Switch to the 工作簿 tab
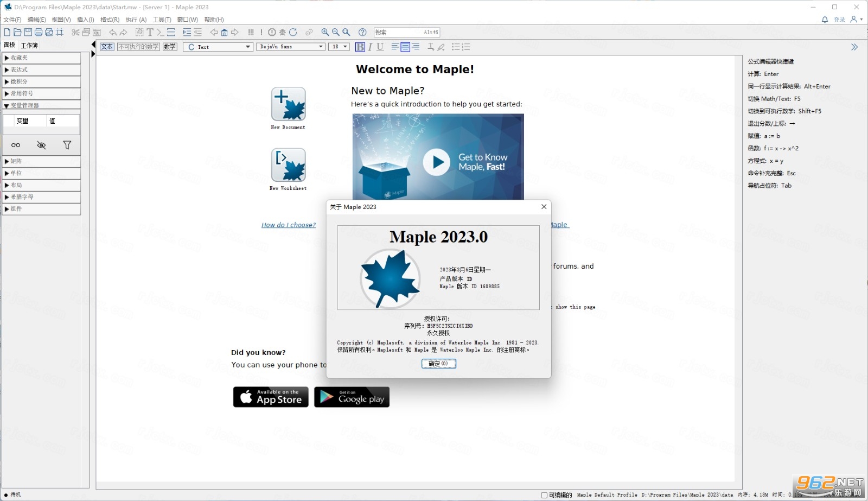Viewport: 868px width, 501px height. pyautogui.click(x=30, y=45)
